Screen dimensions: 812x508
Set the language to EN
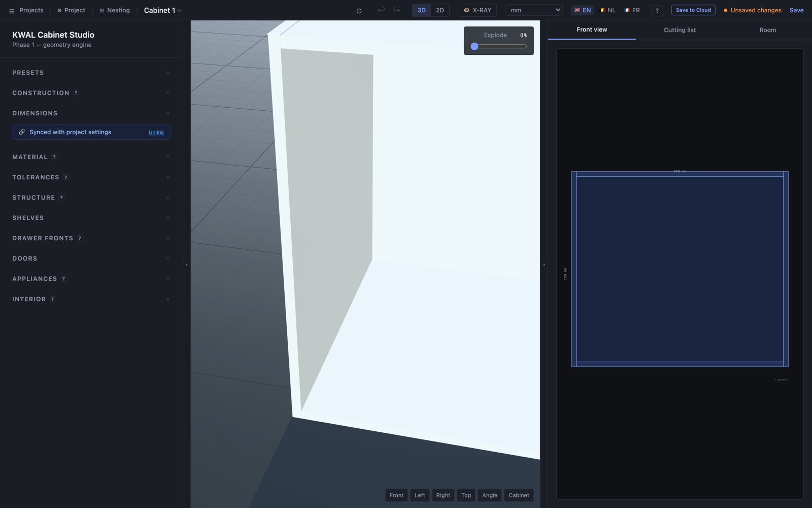[582, 10]
